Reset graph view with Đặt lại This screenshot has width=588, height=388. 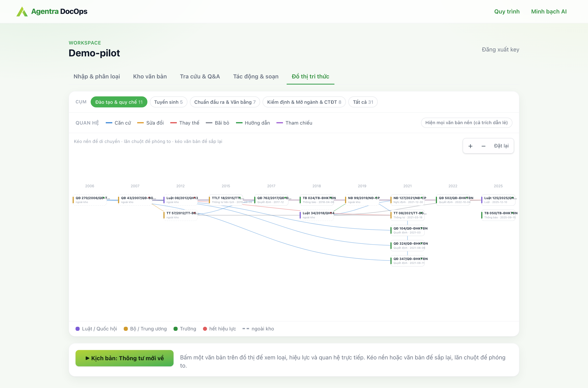[501, 146]
